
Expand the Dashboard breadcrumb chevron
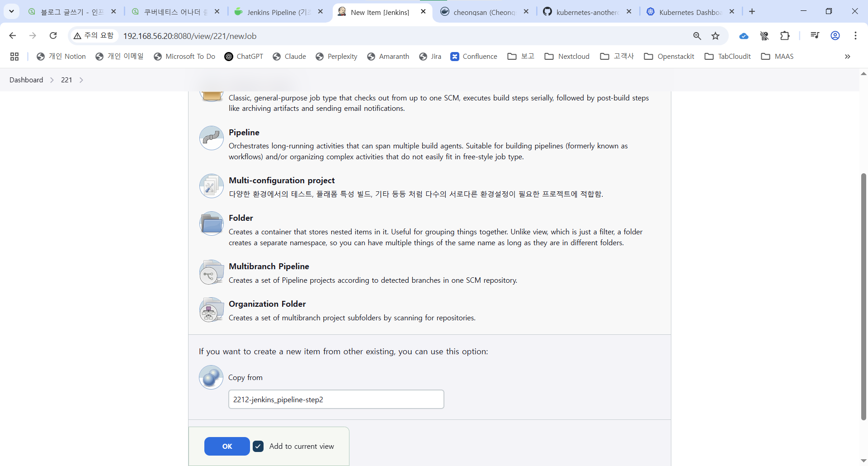[52, 80]
